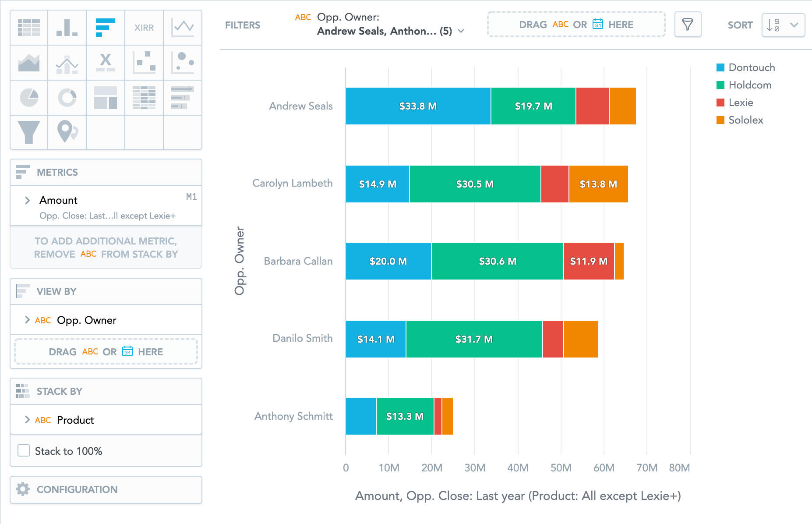
Task: Select the Table visualization icon
Action: pyautogui.click(x=29, y=28)
